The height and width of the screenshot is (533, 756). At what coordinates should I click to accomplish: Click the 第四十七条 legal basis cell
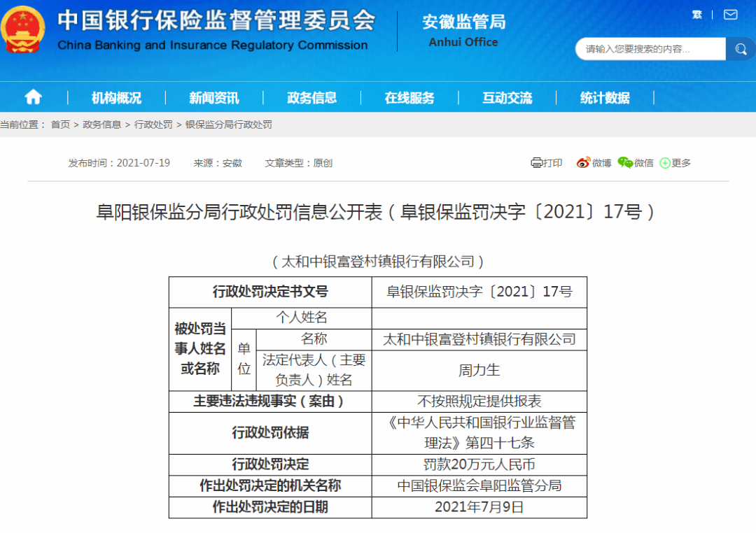coord(479,433)
